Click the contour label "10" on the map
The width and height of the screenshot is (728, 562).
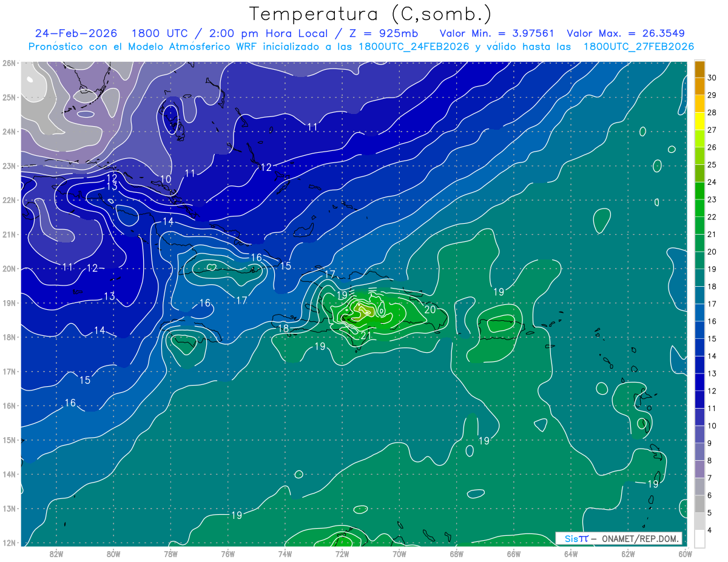pyautogui.click(x=166, y=179)
